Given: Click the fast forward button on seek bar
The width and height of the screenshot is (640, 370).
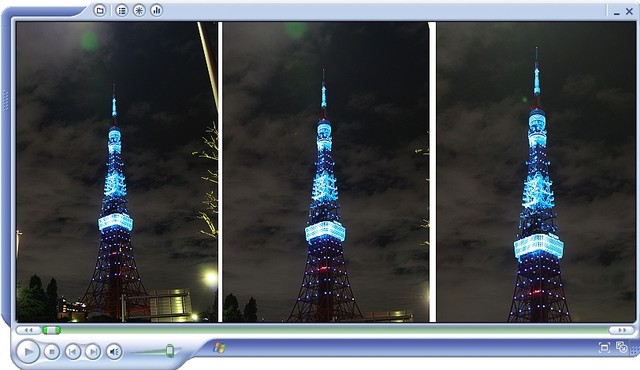Looking at the screenshot, I should [622, 330].
